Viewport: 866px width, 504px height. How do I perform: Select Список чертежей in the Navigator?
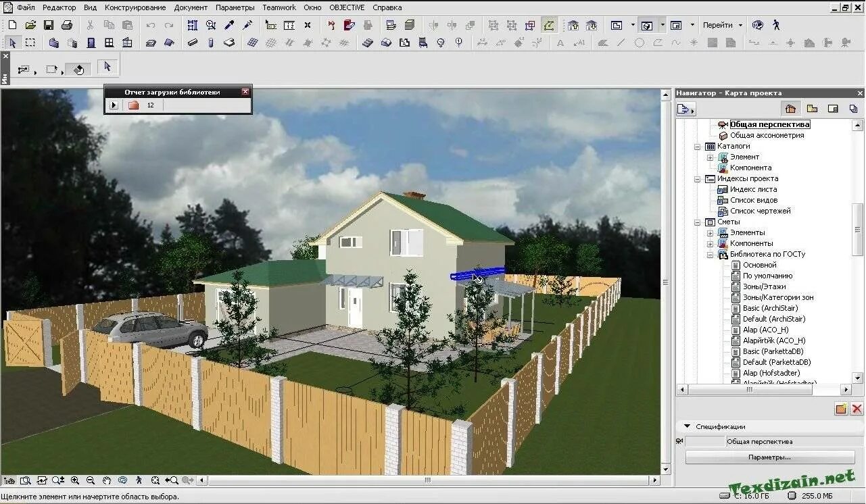(760, 211)
